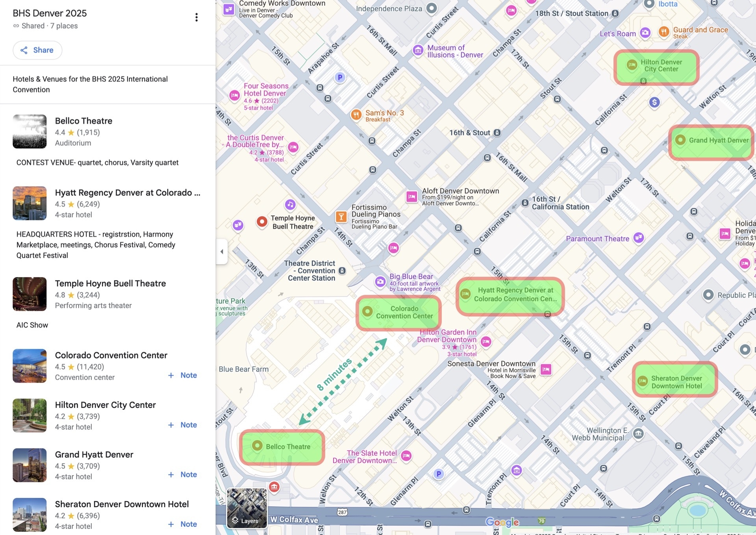Click Wellington E. Webb Municipal building icon
Image resolution: width=756 pixels, height=535 pixels.
click(638, 434)
